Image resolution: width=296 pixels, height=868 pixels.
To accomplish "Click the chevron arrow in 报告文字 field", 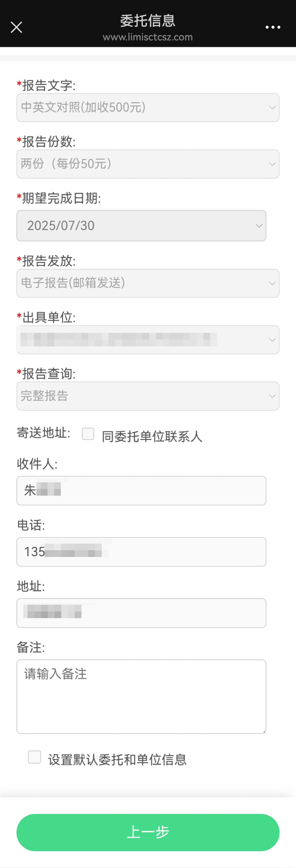I will coord(272,108).
